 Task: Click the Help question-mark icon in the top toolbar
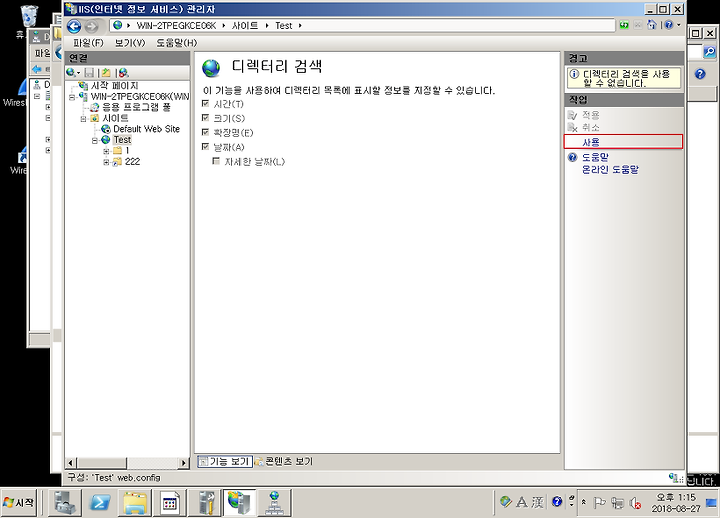click(669, 25)
